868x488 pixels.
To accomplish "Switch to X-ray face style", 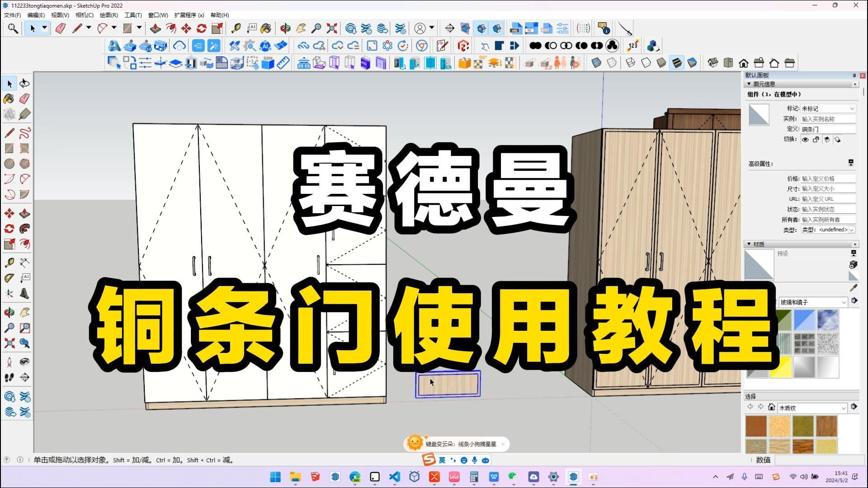I will [596, 63].
